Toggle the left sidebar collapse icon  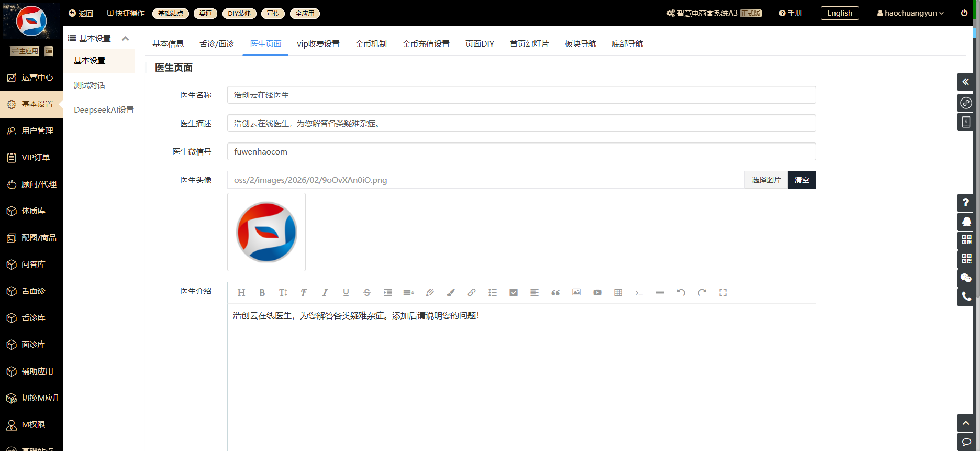tap(49, 51)
